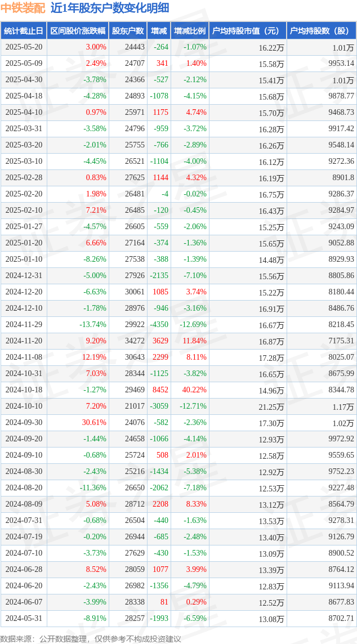Screen dimensions: 357x644
Task: Select the 统计截止日 column header
Action: pyautogui.click(x=24, y=31)
